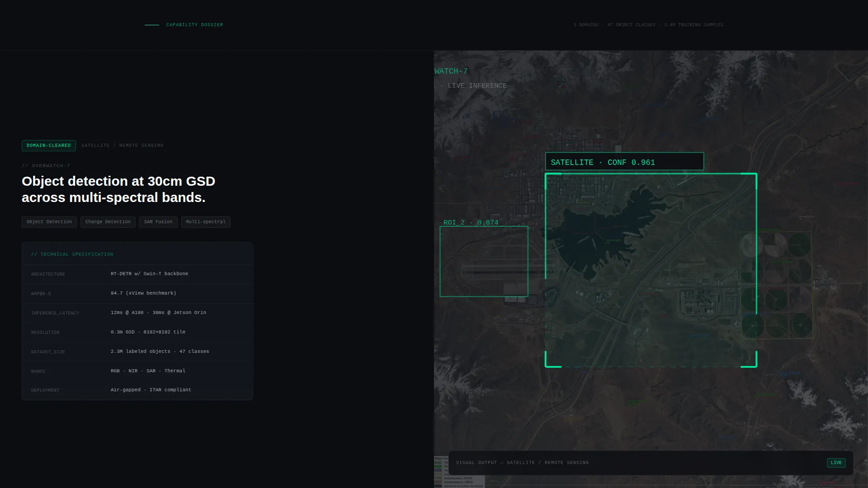Image resolution: width=868 pixels, height=488 pixels.
Task: Click the LIVE status badge
Action: coord(836,463)
